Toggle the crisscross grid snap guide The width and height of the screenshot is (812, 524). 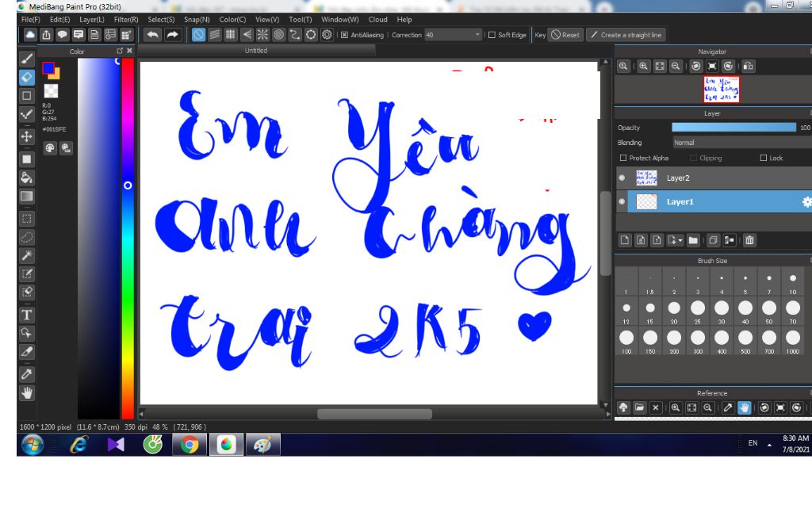[231, 35]
